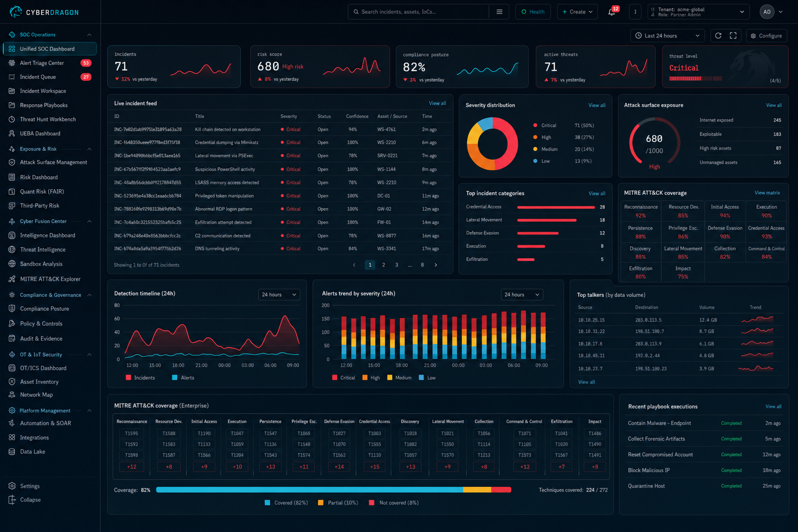The image size is (798, 532).
Task: Collapse the Platform Management section
Action: [89, 410]
